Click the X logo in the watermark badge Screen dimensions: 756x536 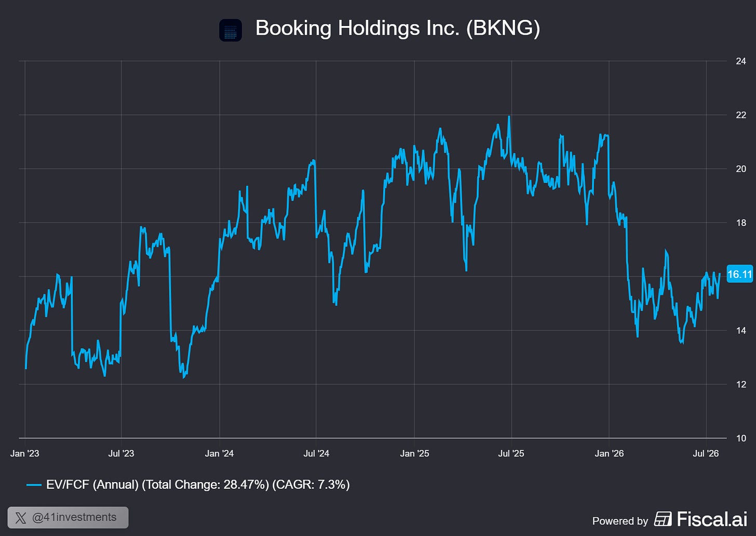tap(21, 517)
